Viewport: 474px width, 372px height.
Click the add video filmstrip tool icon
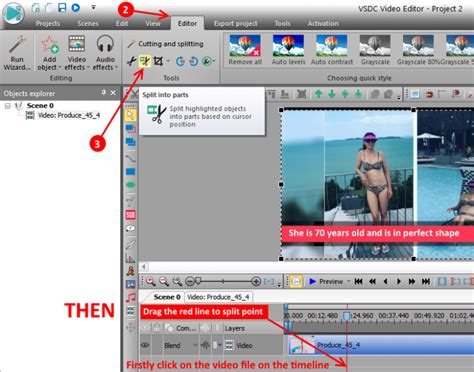point(130,311)
